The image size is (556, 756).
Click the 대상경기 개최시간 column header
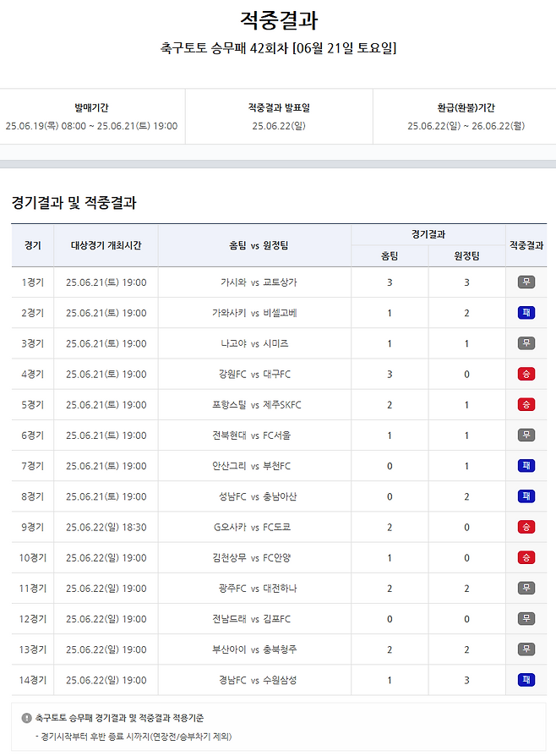click(x=106, y=245)
